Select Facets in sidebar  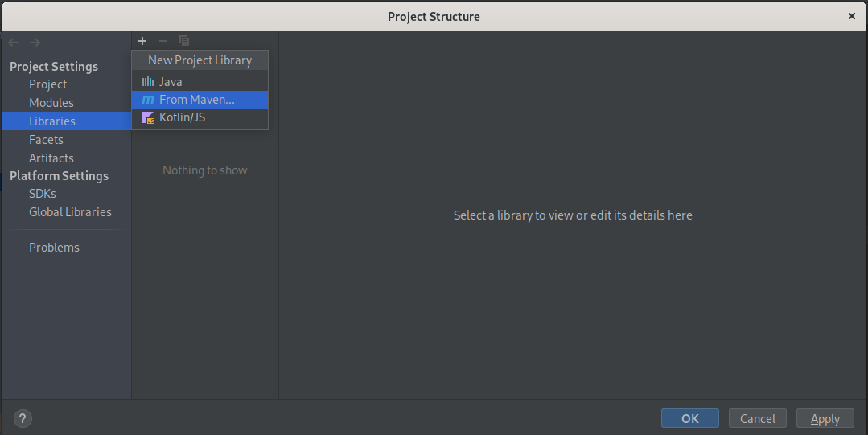(x=46, y=139)
